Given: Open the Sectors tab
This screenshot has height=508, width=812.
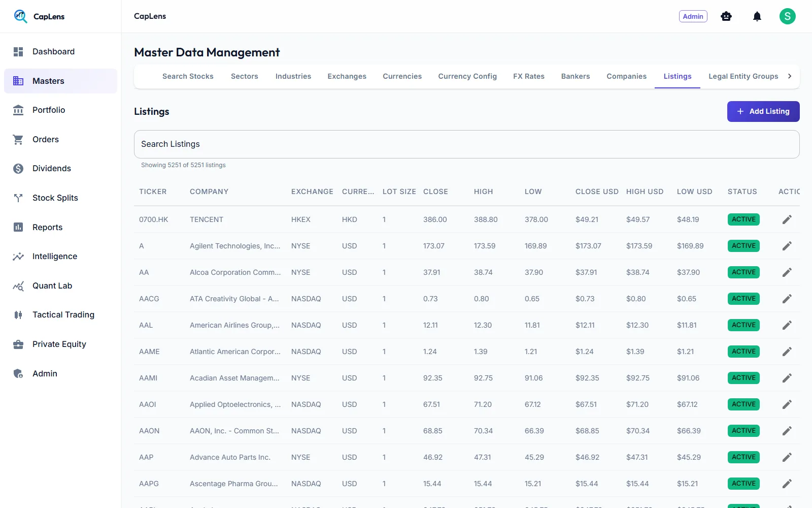Looking at the screenshot, I should pyautogui.click(x=245, y=76).
